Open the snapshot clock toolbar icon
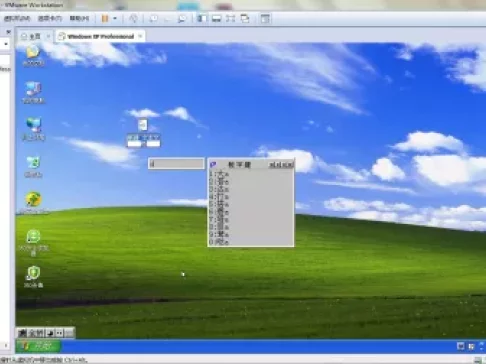Image resolution: width=486 pixels, height=364 pixels. 153,19
